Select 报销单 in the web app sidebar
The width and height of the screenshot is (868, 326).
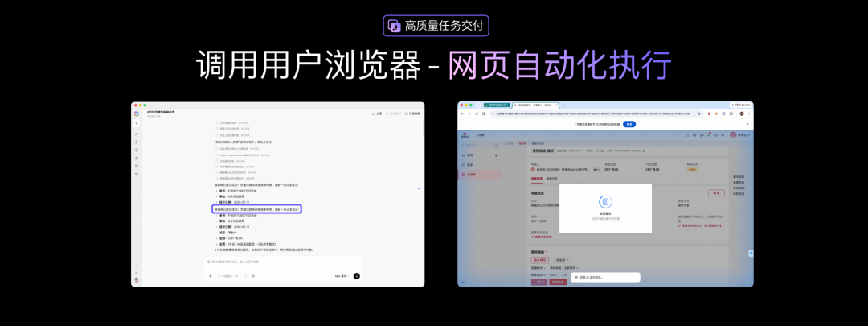[x=479, y=175]
